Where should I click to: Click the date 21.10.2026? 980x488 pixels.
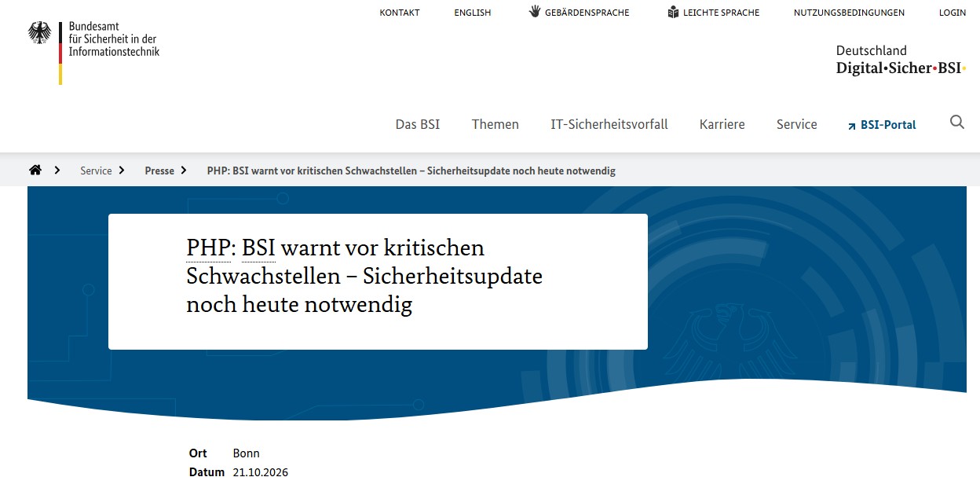point(261,472)
